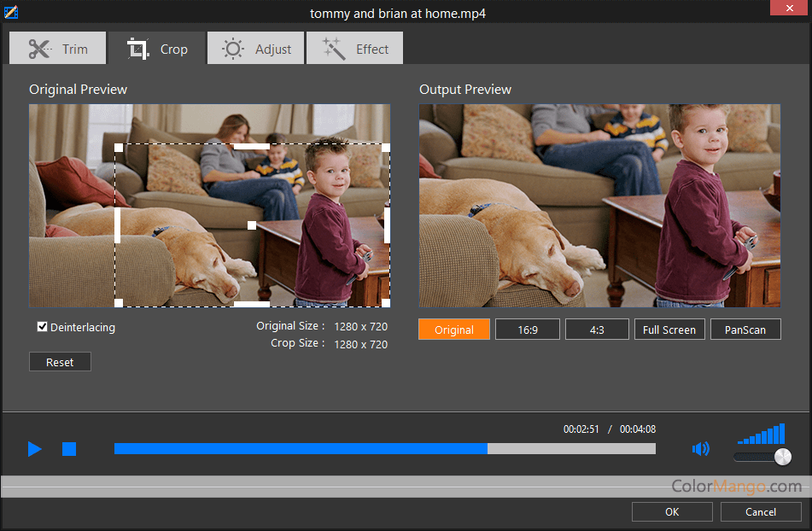
Task: Open the Effect tab
Action: pyautogui.click(x=354, y=49)
